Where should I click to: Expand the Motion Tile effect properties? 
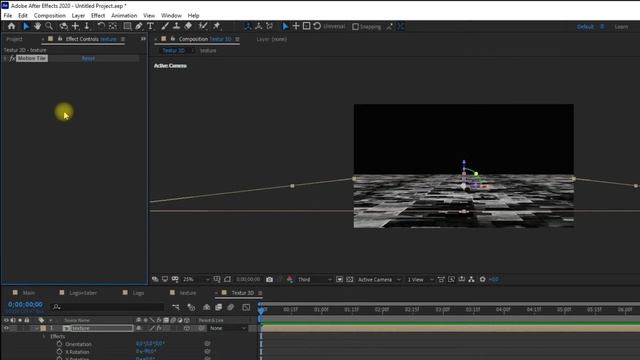click(x=5, y=58)
